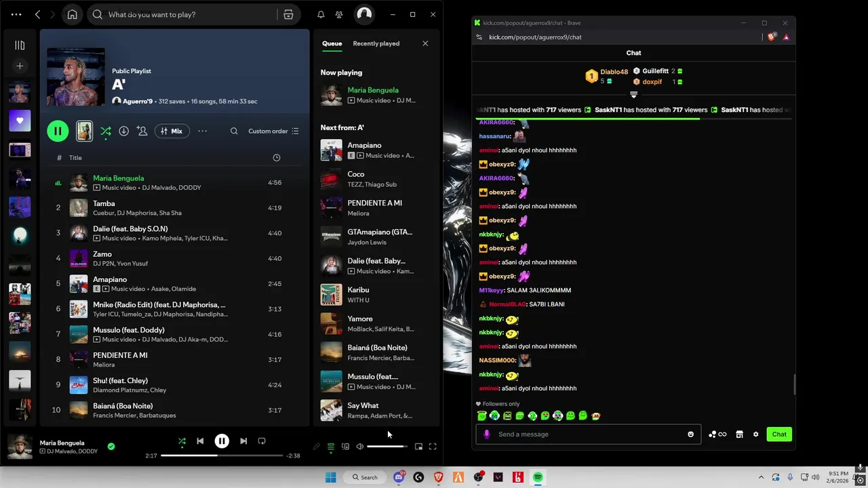
Task: Click purple microphone icon in chat box
Action: point(486,434)
